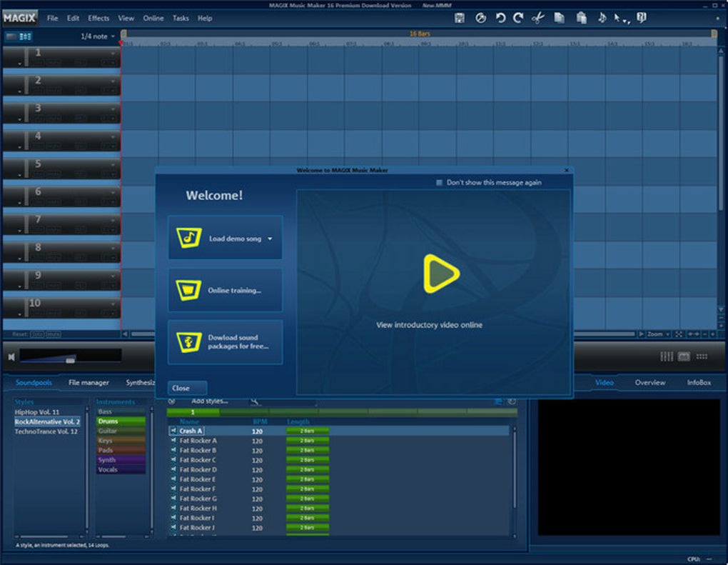Open the Zoom dropdown below arranger
Screen dimensions: 728x565
(x=658, y=334)
